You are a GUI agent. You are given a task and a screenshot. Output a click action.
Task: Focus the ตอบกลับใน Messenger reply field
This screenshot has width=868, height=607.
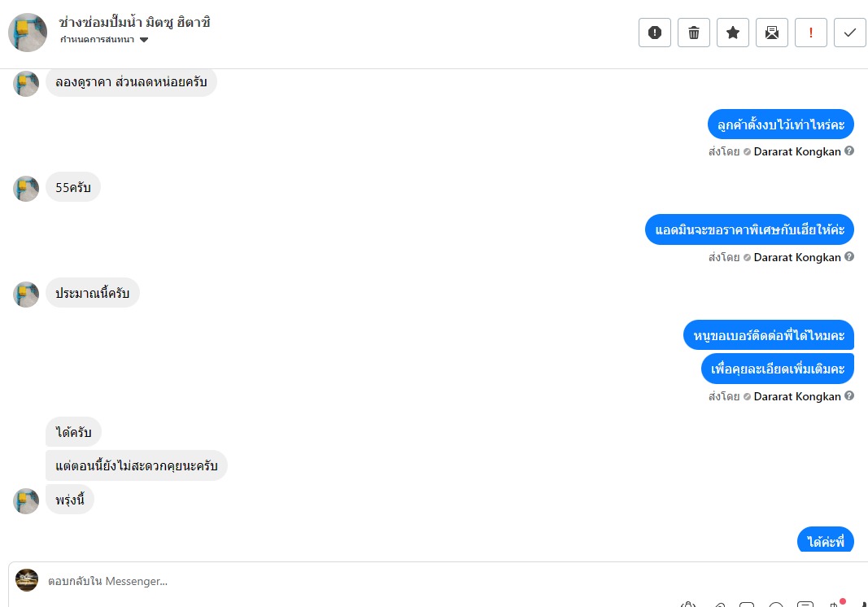pyautogui.click(x=360, y=581)
